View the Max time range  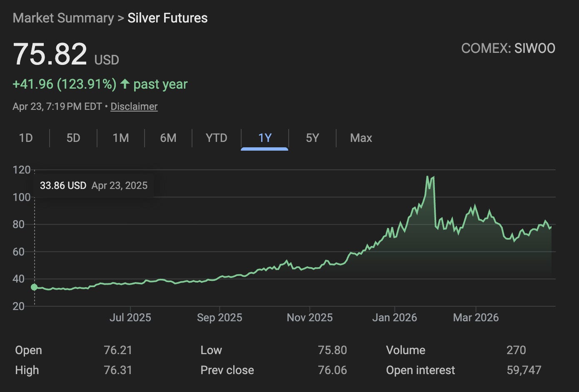361,138
